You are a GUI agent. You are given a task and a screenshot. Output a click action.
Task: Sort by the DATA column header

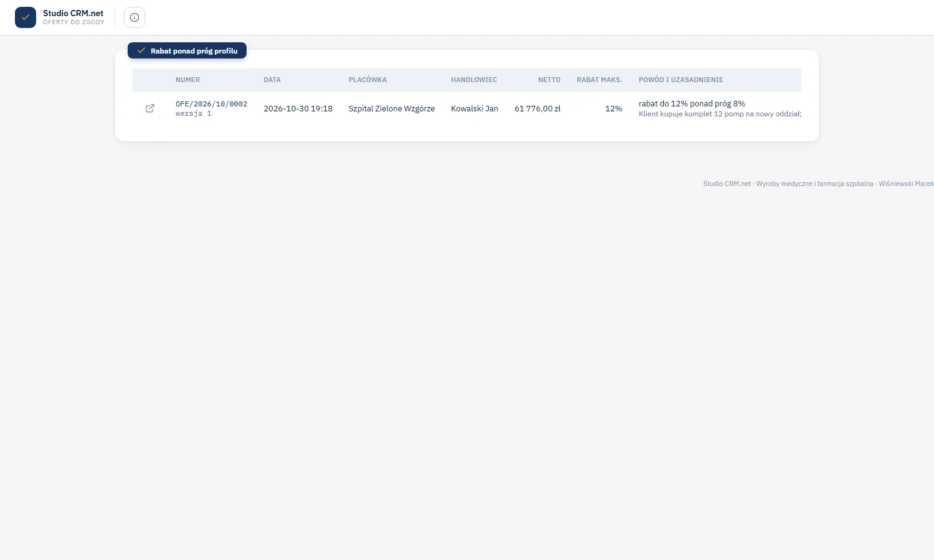(272, 80)
